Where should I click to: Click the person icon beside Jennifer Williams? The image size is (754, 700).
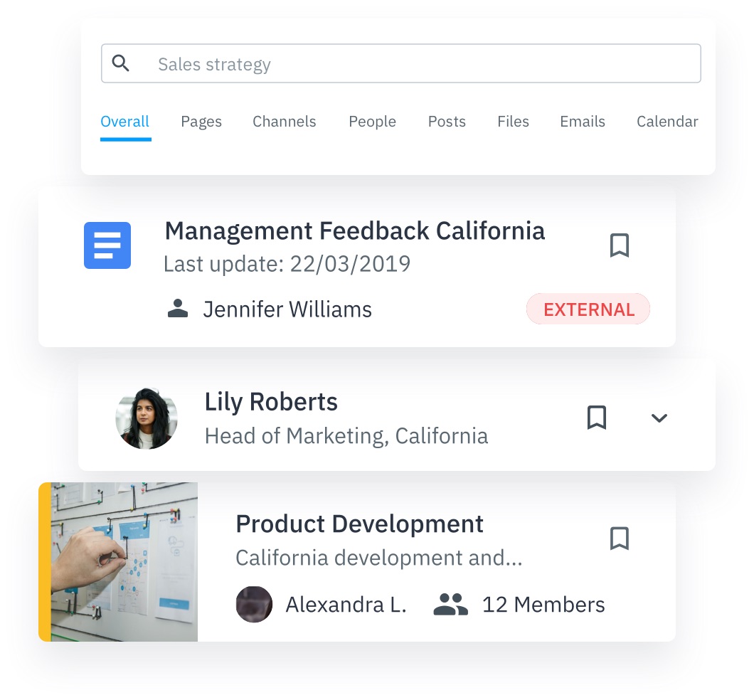(x=178, y=309)
